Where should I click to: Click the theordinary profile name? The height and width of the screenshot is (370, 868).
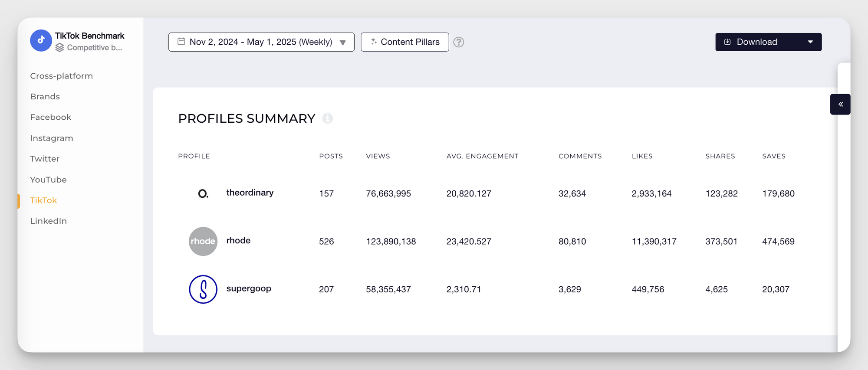pos(250,193)
